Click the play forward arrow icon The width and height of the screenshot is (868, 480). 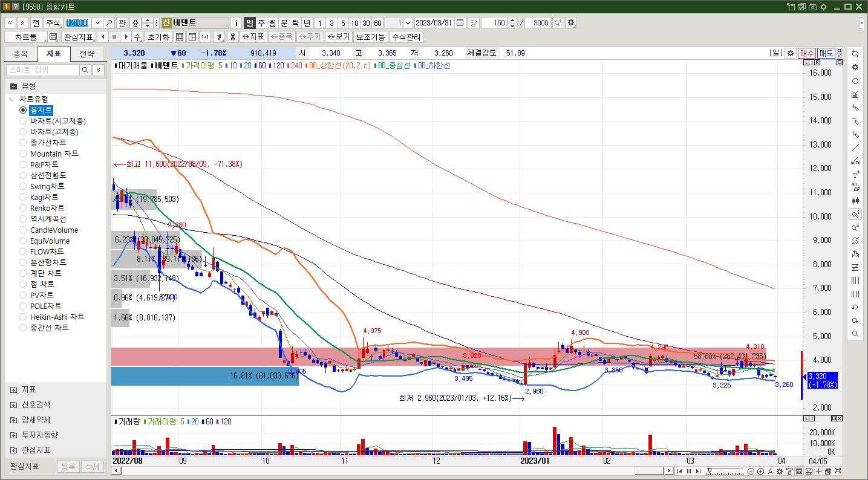pos(126,37)
